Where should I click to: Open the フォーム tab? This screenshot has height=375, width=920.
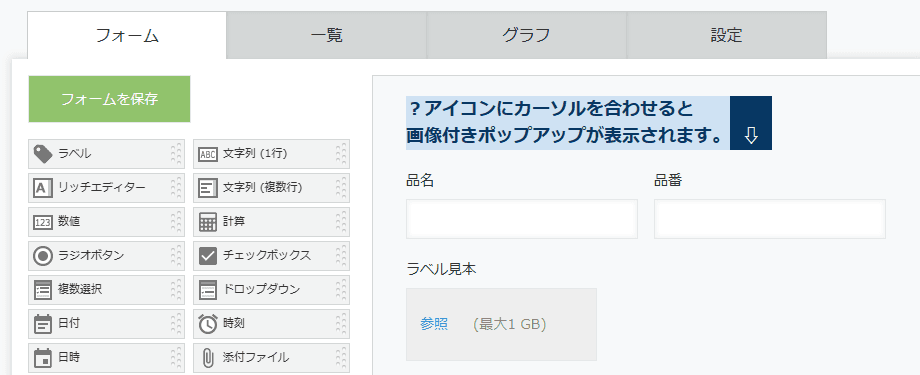(127, 35)
